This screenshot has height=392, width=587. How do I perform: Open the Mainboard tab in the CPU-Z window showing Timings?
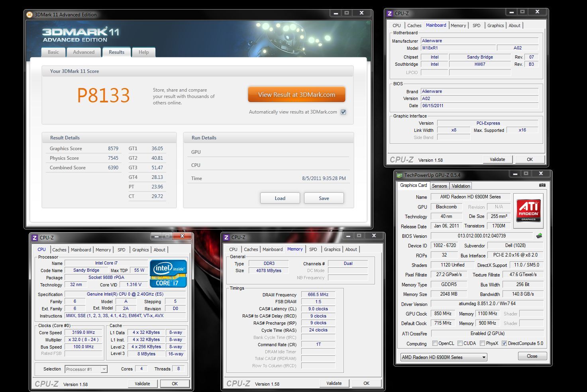tap(273, 249)
